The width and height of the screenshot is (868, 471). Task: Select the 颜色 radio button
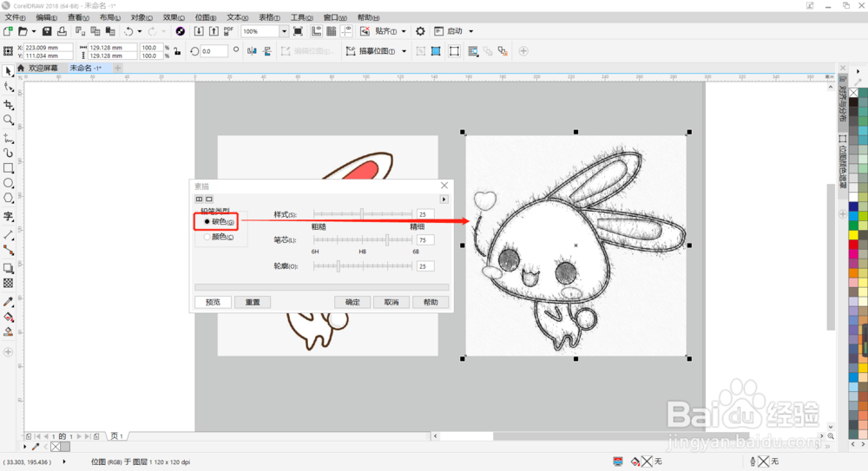[x=207, y=237]
